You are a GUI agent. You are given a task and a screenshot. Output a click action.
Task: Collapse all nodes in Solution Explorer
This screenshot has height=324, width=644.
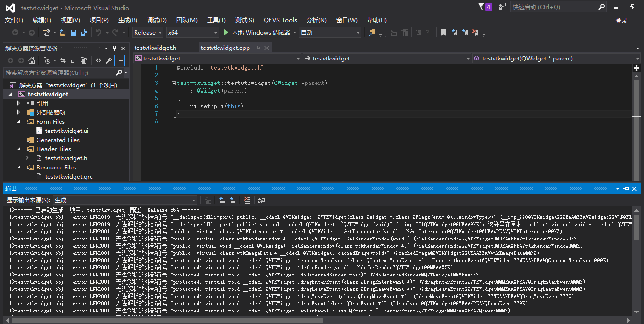coord(74,60)
